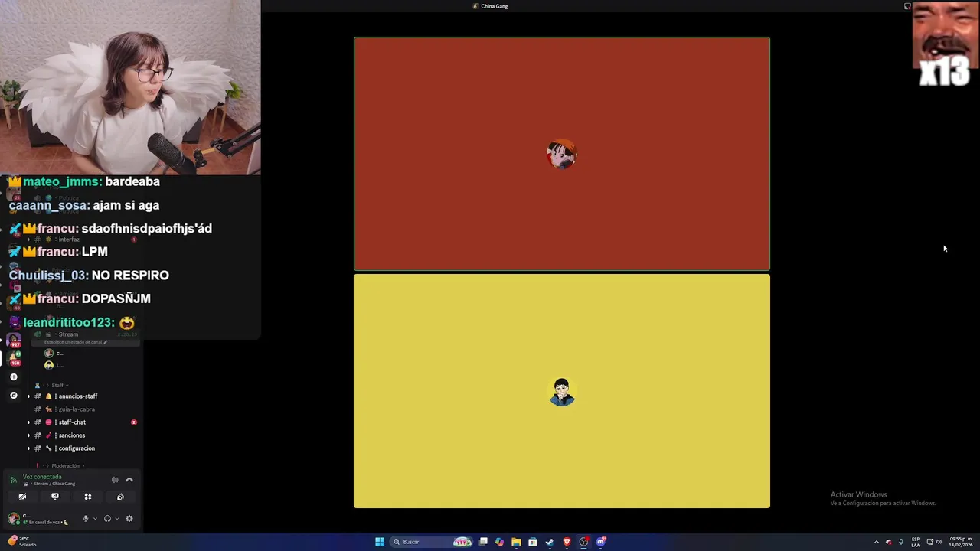Open Discover servers compass icon
This screenshot has width=980, height=551.
(x=13, y=396)
